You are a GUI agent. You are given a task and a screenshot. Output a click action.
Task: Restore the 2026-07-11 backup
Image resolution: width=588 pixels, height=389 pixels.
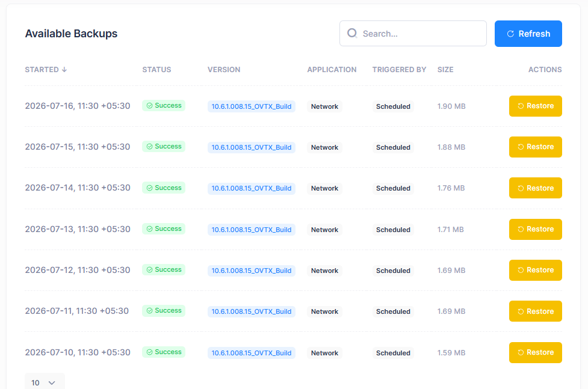coord(535,311)
